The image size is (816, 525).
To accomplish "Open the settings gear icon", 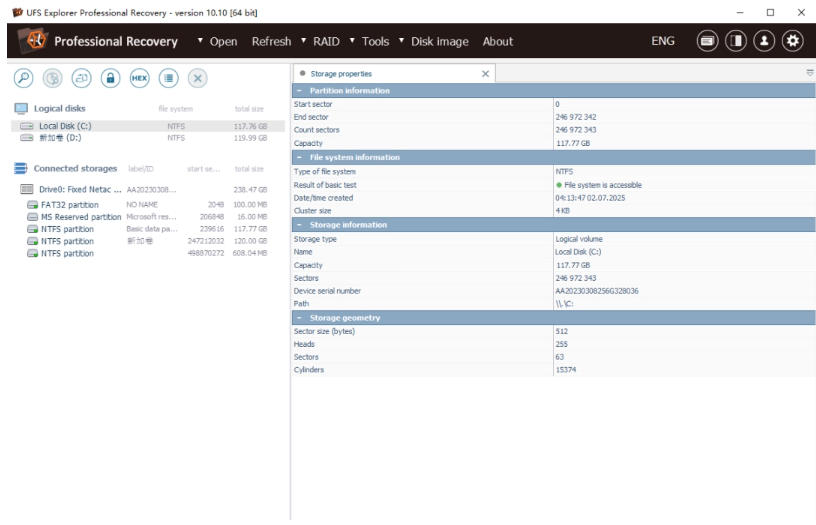I will point(793,41).
